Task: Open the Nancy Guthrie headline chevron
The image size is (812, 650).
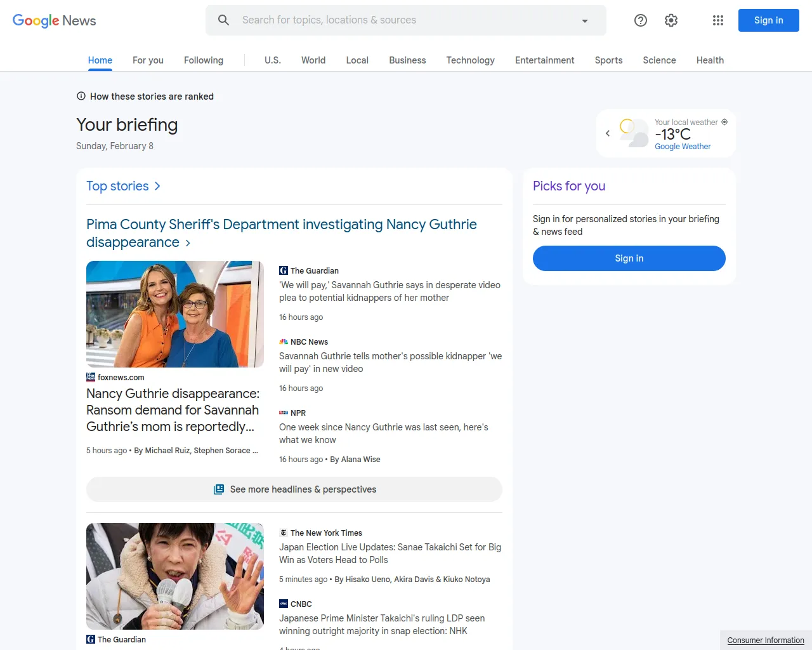Action: click(188, 242)
